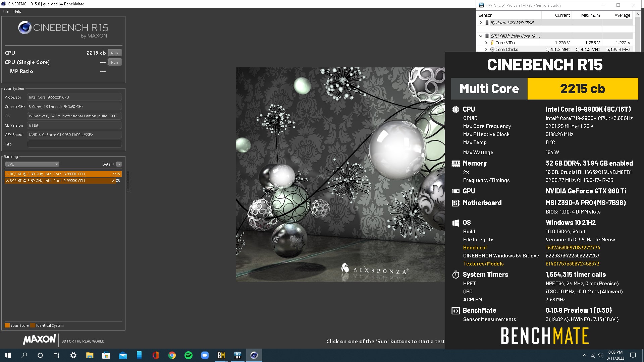Viewport: 644px width, 362px height.
Task: Run the CPU multi-core benchmark
Action: 114,53
